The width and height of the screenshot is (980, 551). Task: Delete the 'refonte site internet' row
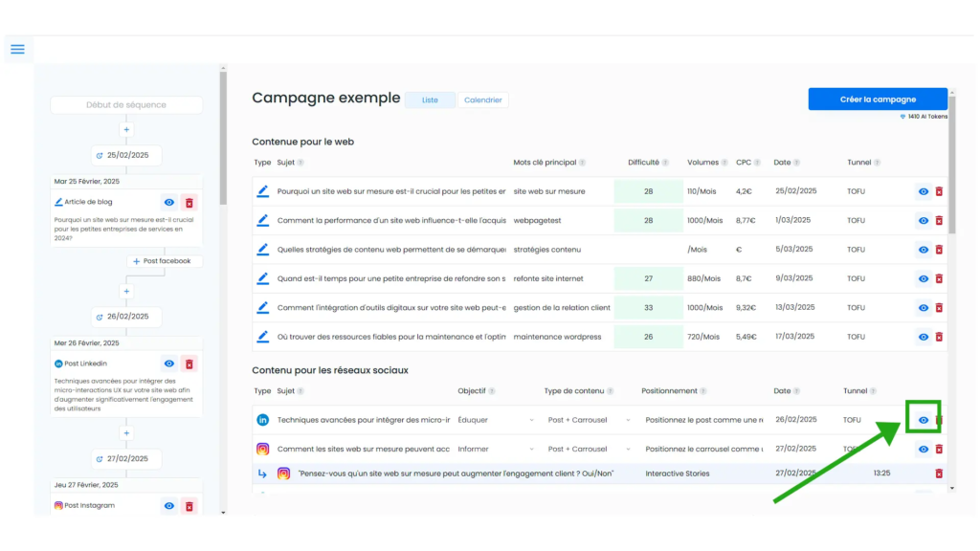[939, 278]
